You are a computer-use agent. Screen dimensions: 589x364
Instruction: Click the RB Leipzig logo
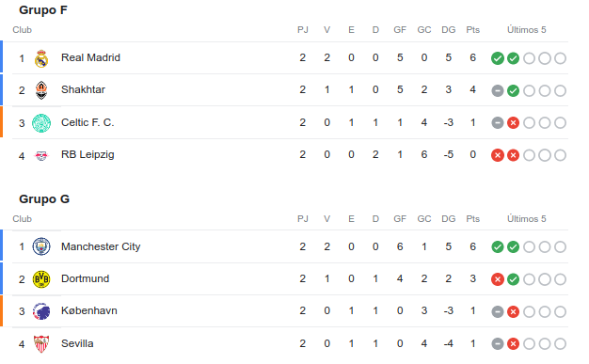pyautogui.click(x=41, y=155)
